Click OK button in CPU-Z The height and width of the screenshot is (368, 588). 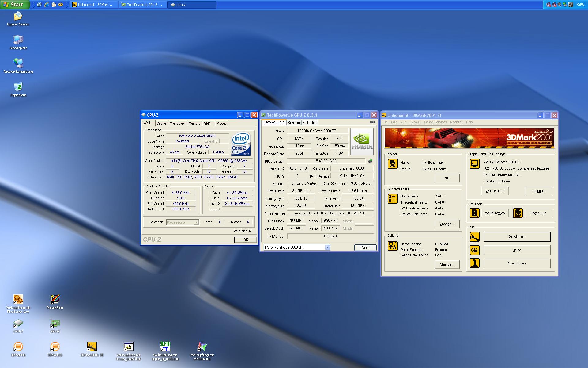click(246, 240)
